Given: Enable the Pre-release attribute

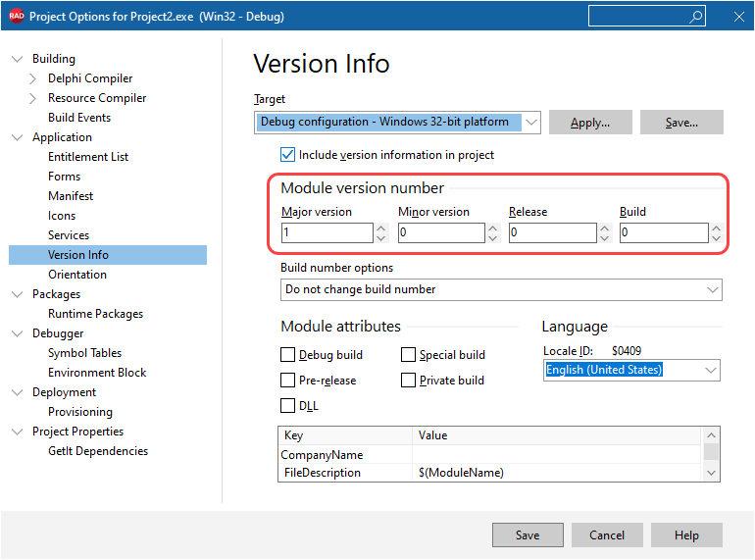Looking at the screenshot, I should pyautogui.click(x=287, y=381).
